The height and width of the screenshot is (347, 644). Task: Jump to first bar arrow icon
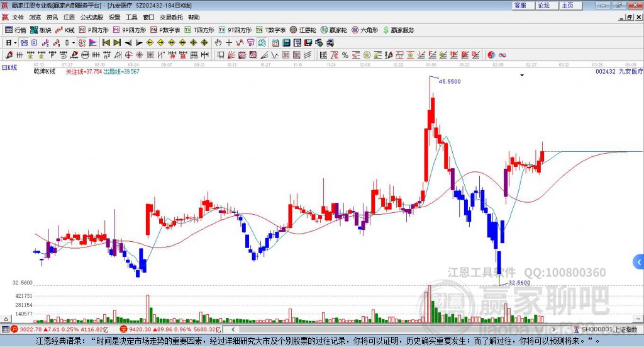coord(106,43)
